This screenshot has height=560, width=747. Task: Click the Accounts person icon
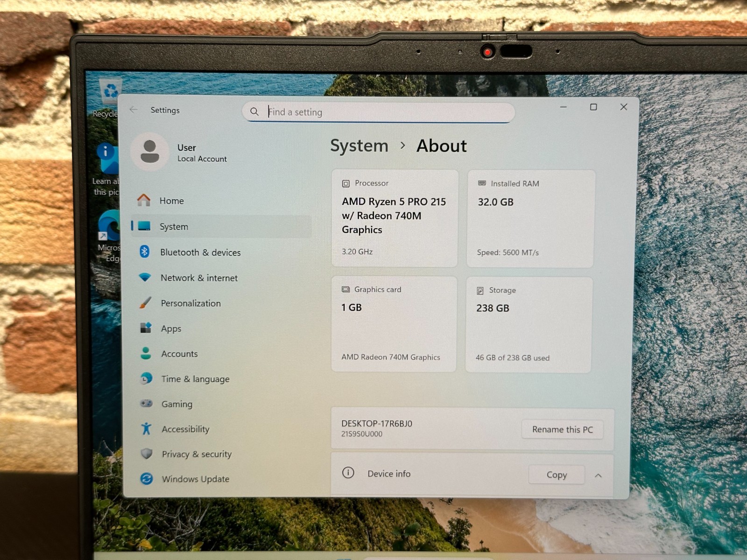tap(146, 353)
